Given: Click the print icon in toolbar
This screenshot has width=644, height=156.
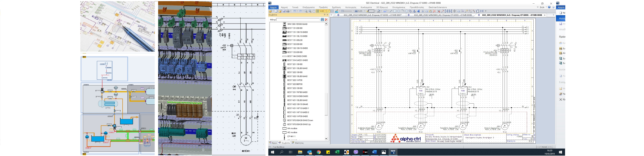Looking at the screenshot, I should coord(288,11).
